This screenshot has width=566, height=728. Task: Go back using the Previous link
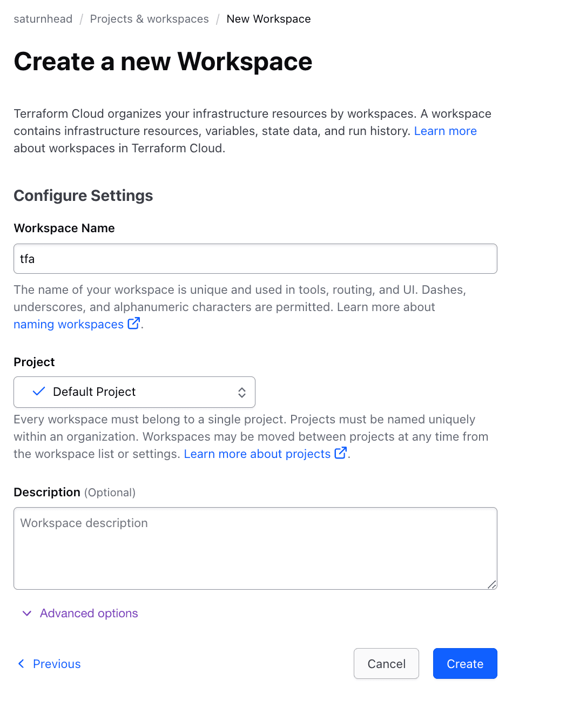coord(57,664)
